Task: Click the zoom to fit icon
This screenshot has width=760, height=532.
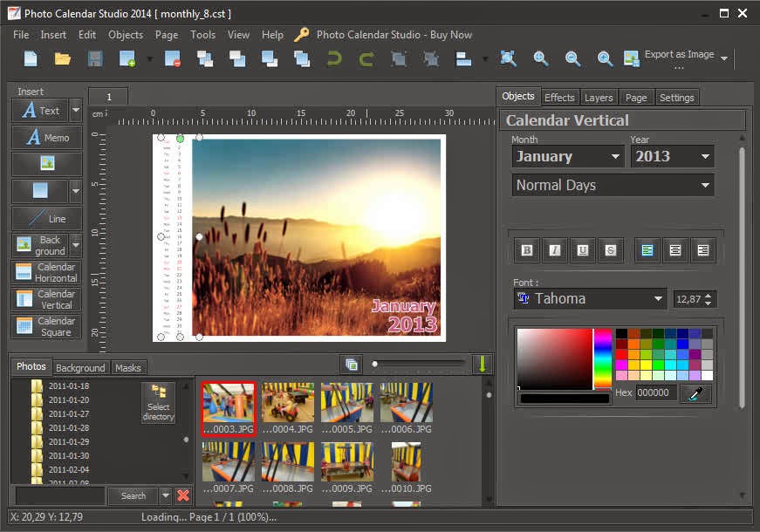Action: tap(508, 58)
